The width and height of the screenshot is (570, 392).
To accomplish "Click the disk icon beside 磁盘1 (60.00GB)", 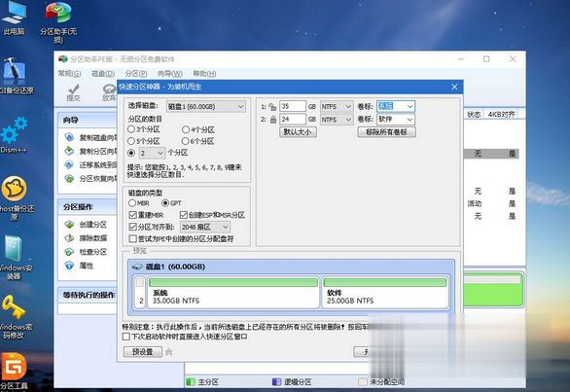I will click(x=137, y=267).
